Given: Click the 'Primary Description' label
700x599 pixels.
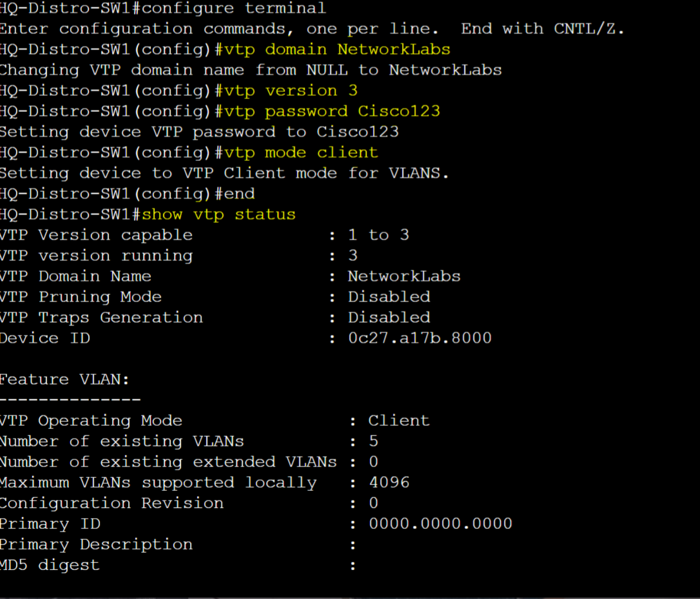Looking at the screenshot, I should [96, 545].
